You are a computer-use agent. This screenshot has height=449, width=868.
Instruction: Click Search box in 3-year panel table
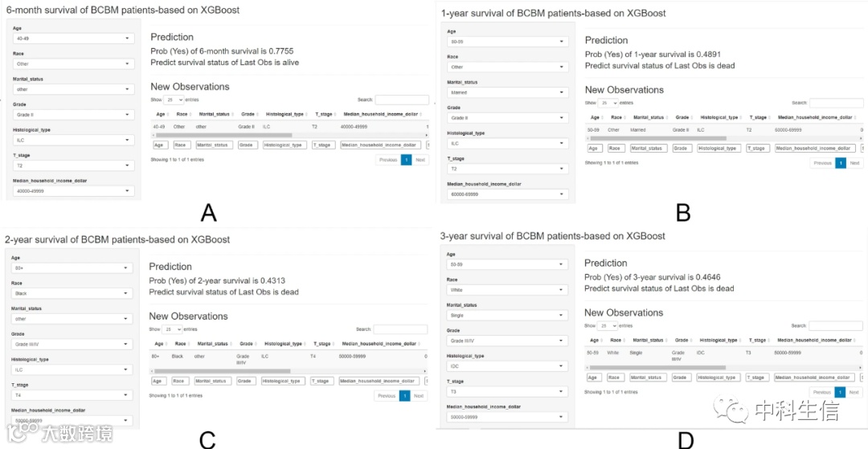(835, 325)
